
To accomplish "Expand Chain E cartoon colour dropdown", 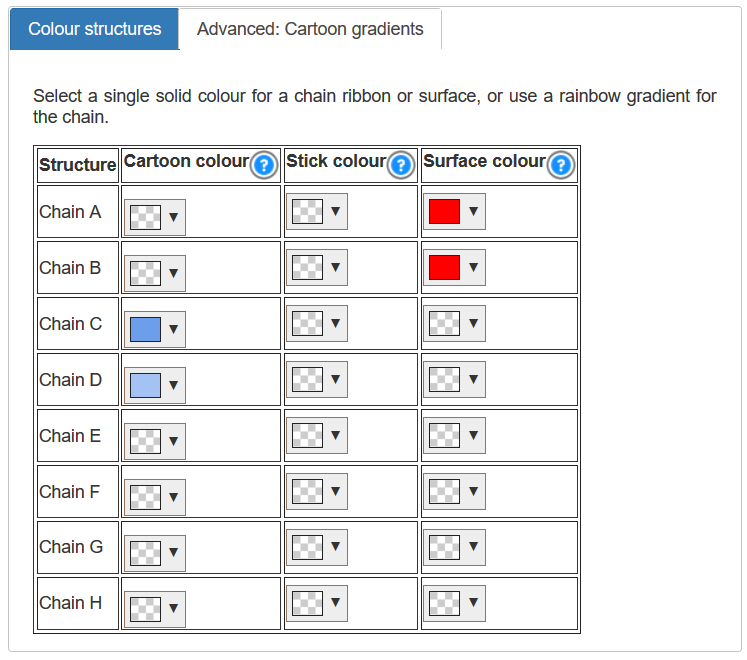I will pyautogui.click(x=156, y=441).
